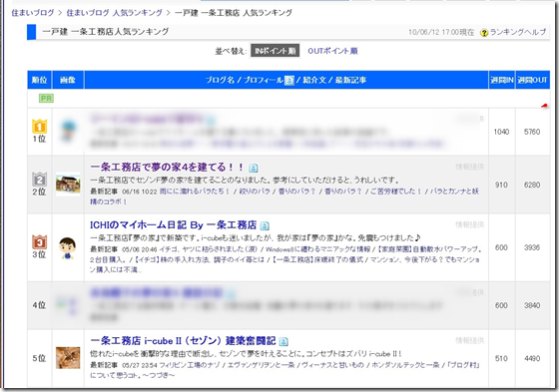Screen dimensions: 559x392
Task: Open blog 一条工務店 i-cube II (セゾン) 建築奮闘記
Action: 184,341
